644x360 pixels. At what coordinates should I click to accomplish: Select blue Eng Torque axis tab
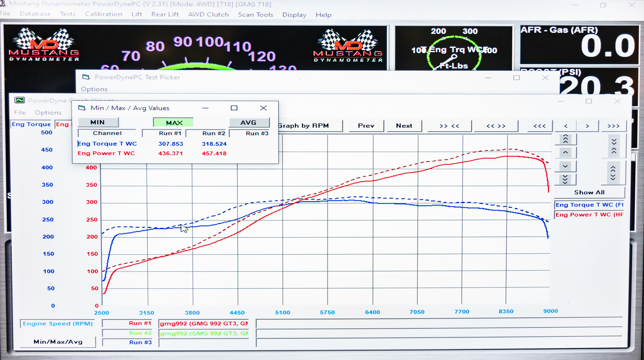coord(31,124)
